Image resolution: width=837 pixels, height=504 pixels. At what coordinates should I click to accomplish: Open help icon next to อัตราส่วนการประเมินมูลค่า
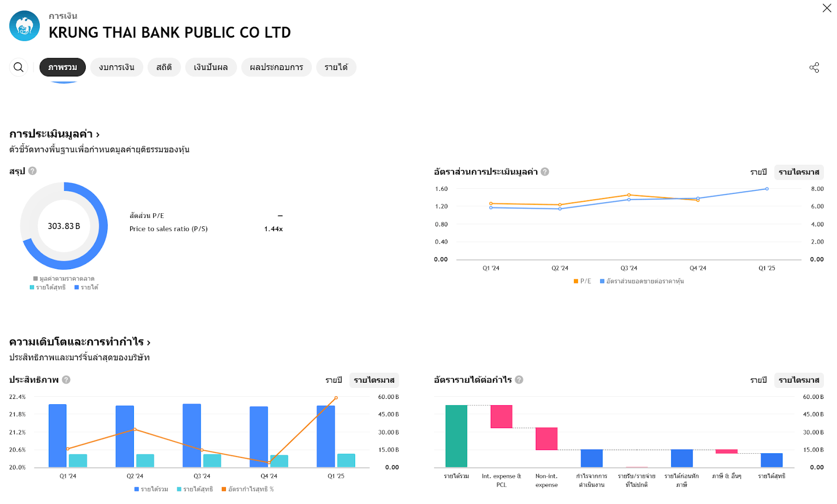click(x=545, y=171)
